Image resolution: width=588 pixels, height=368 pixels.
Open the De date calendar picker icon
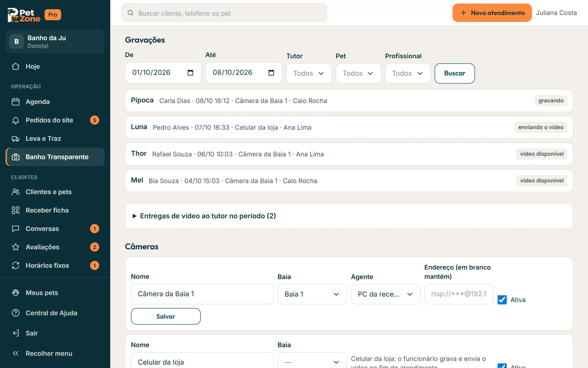tap(190, 72)
